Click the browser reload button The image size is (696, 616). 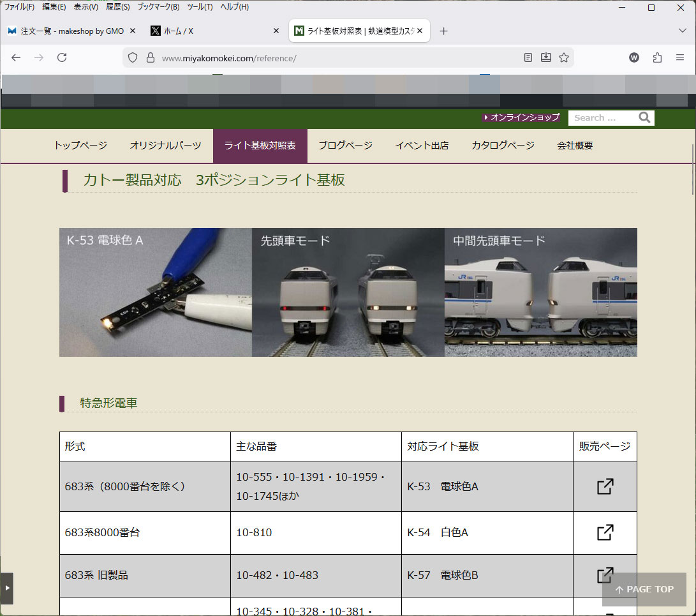tap(62, 57)
